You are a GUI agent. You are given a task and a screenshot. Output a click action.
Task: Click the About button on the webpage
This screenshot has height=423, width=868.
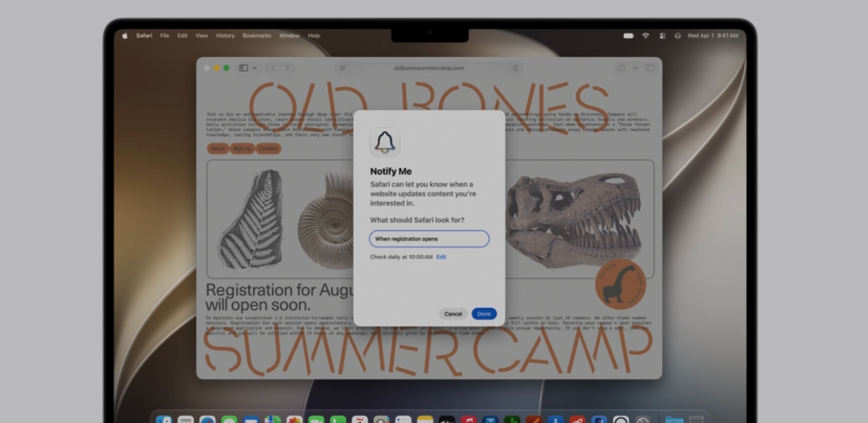218,149
